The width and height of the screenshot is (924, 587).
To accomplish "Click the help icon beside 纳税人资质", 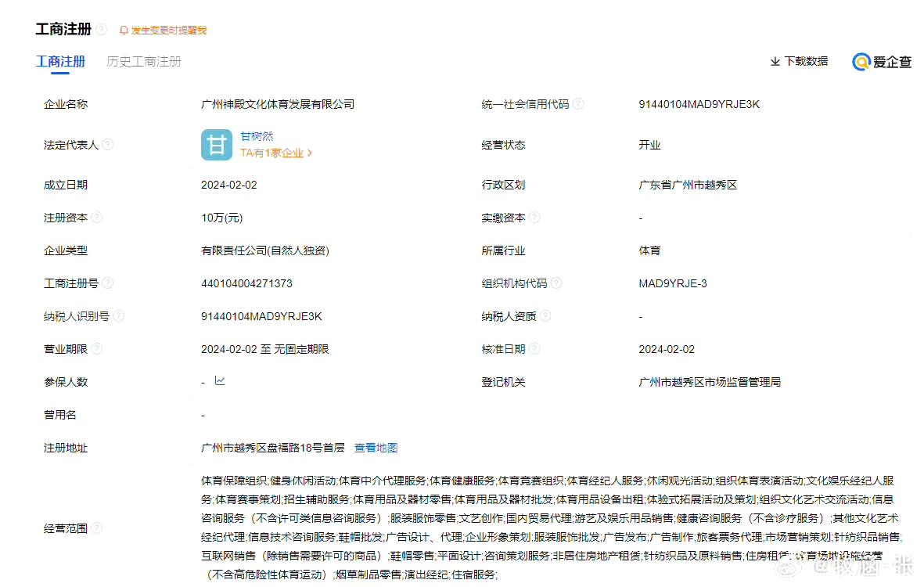I will 545,315.
